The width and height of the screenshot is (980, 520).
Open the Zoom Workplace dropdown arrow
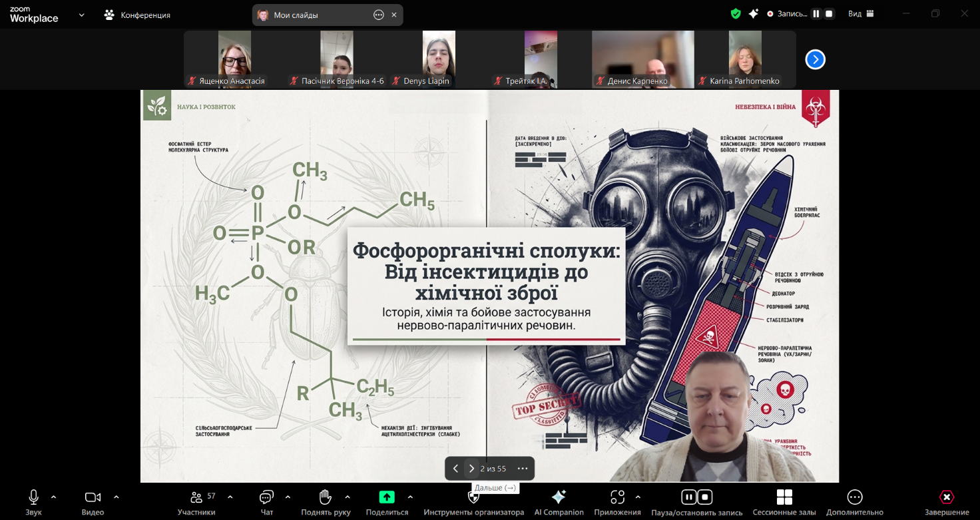pyautogui.click(x=82, y=15)
